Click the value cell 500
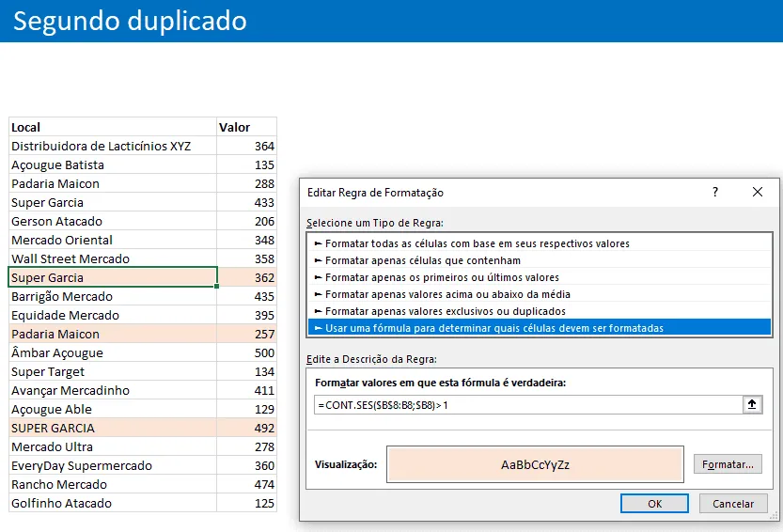The height and width of the screenshot is (532, 783). coord(246,352)
